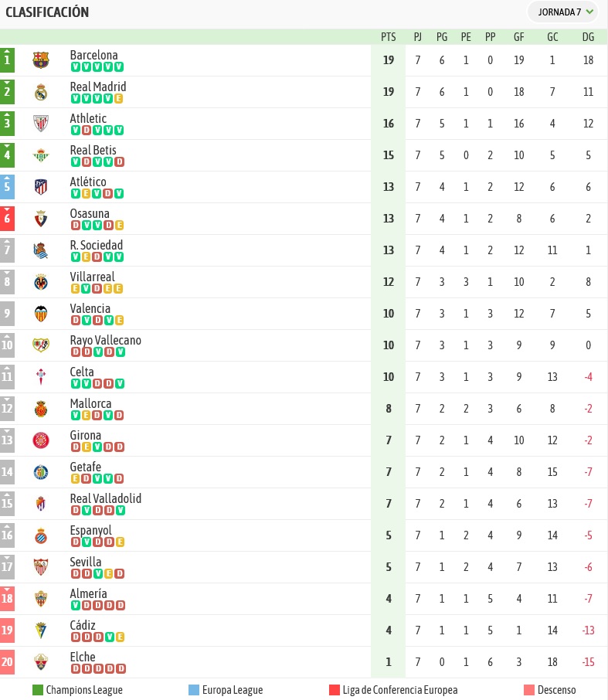
Task: Sort by the PTS column header
Action: tap(389, 37)
